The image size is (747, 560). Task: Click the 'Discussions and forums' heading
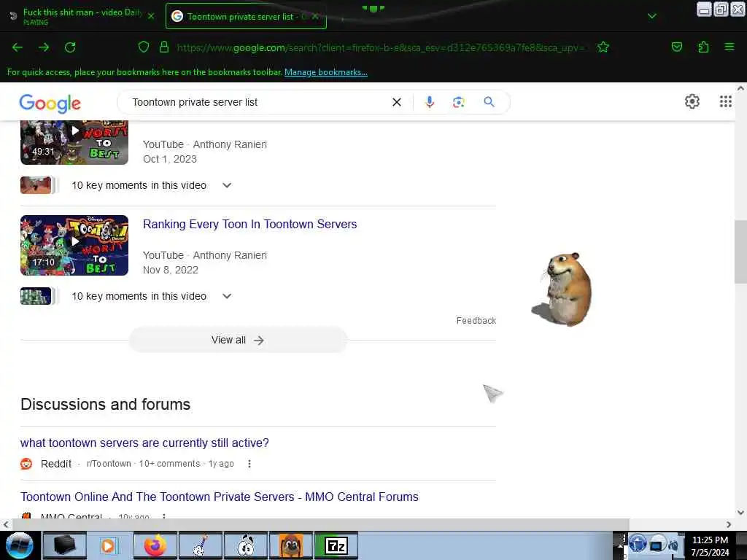tap(105, 404)
